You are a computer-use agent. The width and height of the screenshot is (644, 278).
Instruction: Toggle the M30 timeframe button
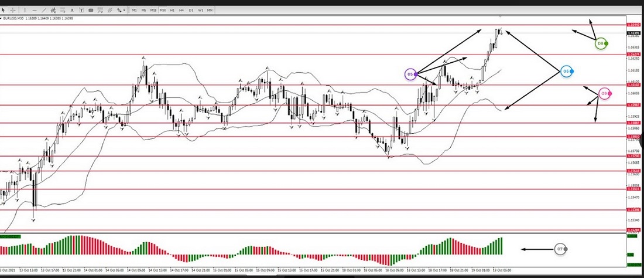163,10
